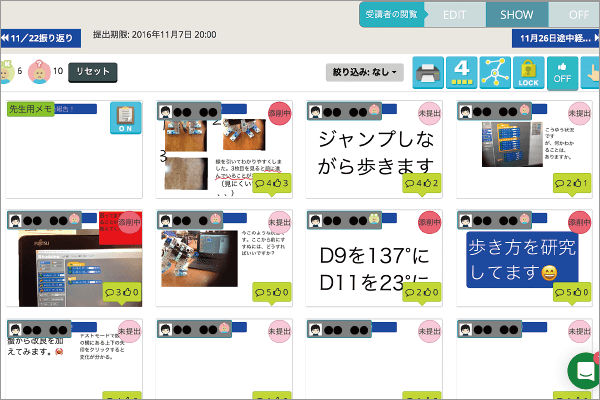The image size is (600, 400).
Task: Click the printer icon
Action: pos(427,74)
